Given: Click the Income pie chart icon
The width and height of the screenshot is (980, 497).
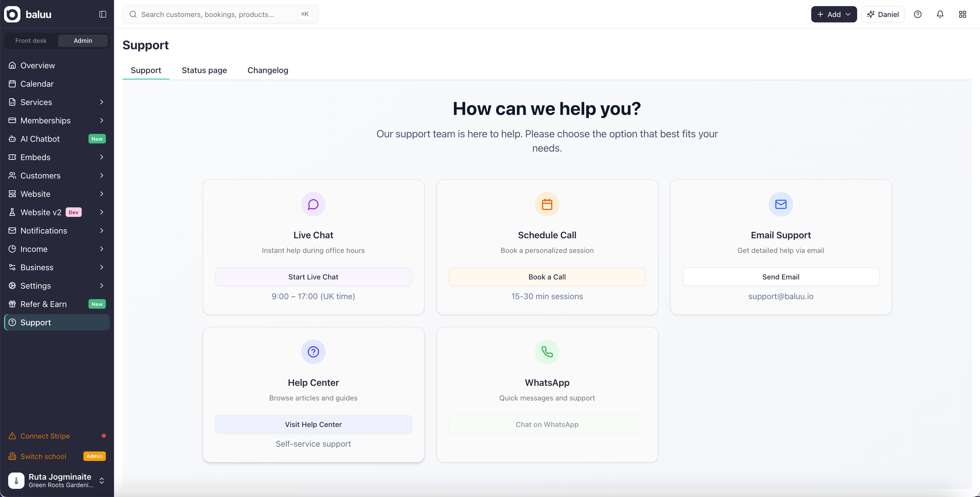Looking at the screenshot, I should click(12, 249).
